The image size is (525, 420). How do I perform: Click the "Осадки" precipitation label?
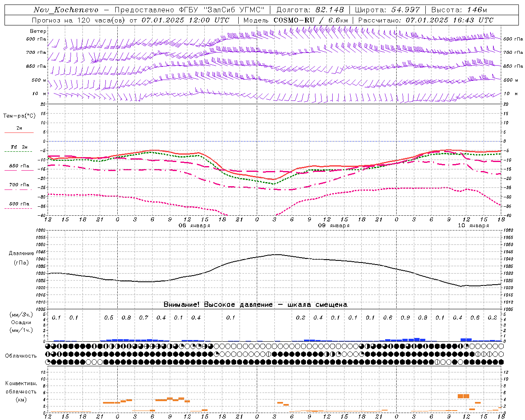point(21,322)
